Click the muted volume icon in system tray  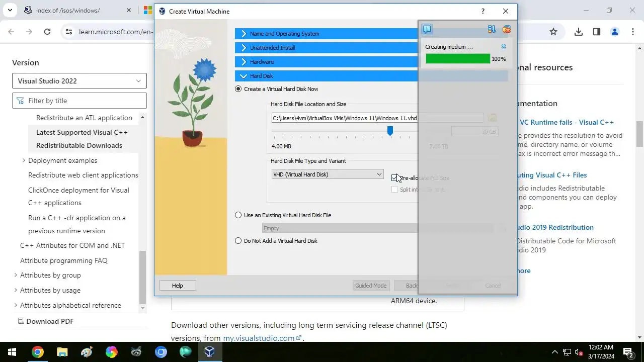click(x=579, y=352)
